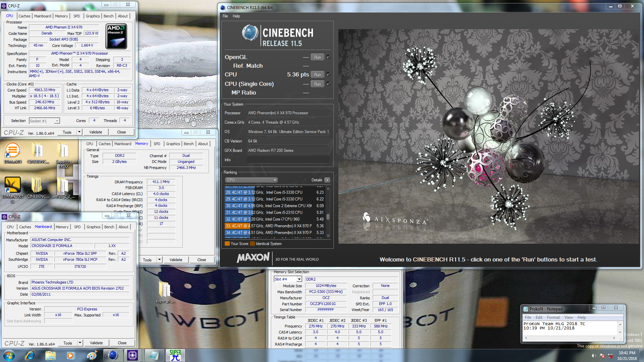644x362 pixels.
Task: Open the Action Center flag tray icon
Action: 602,356
